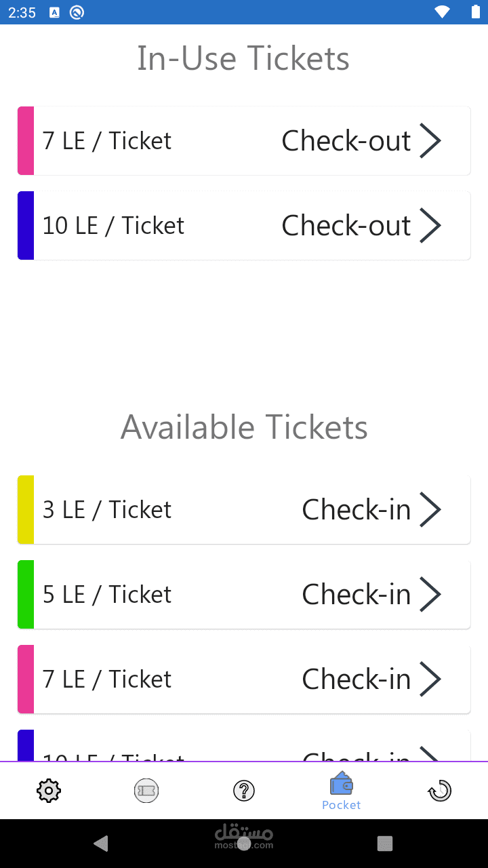Image resolution: width=488 pixels, height=868 pixels.
Task: Open the help question mark icon
Action: tap(244, 791)
